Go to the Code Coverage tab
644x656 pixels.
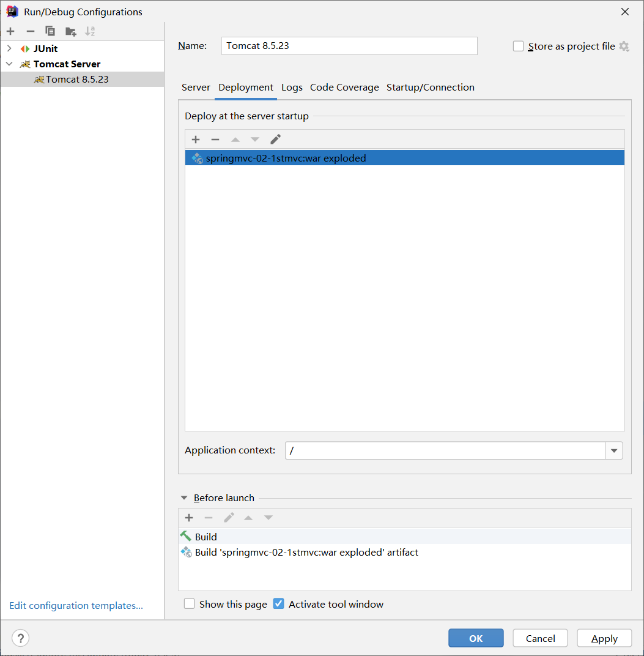pos(344,88)
